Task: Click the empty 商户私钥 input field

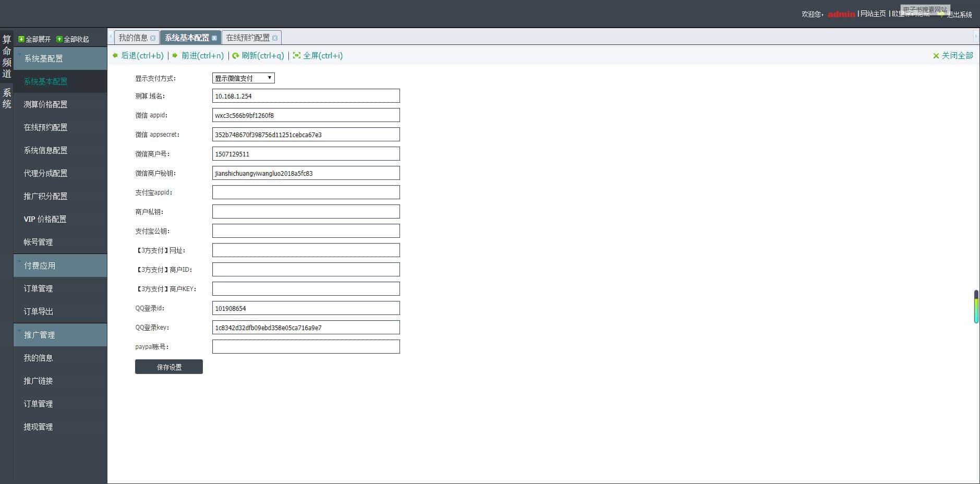Action: (x=306, y=212)
